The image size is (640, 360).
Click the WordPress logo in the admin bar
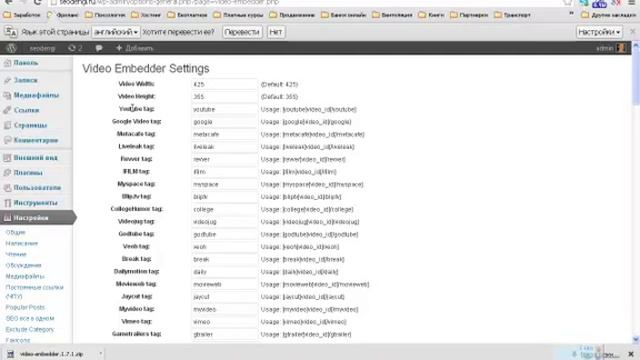[x=11, y=48]
